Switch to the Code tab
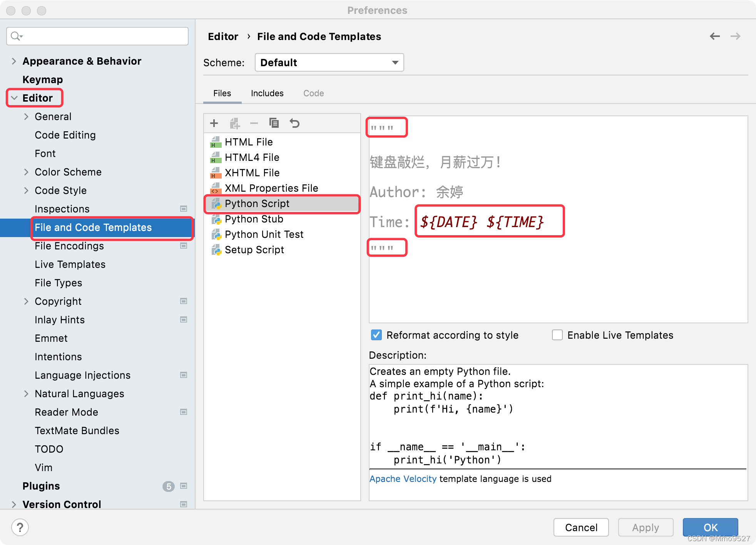This screenshot has height=545, width=756. (x=314, y=93)
